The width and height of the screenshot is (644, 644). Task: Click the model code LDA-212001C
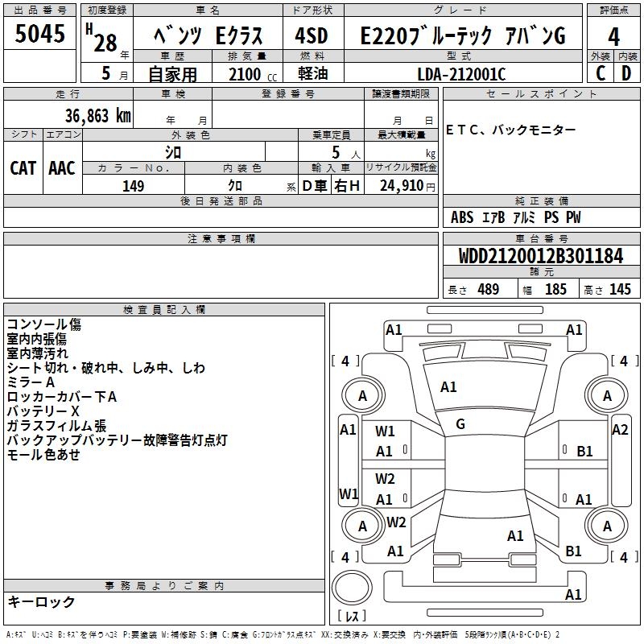(461, 74)
